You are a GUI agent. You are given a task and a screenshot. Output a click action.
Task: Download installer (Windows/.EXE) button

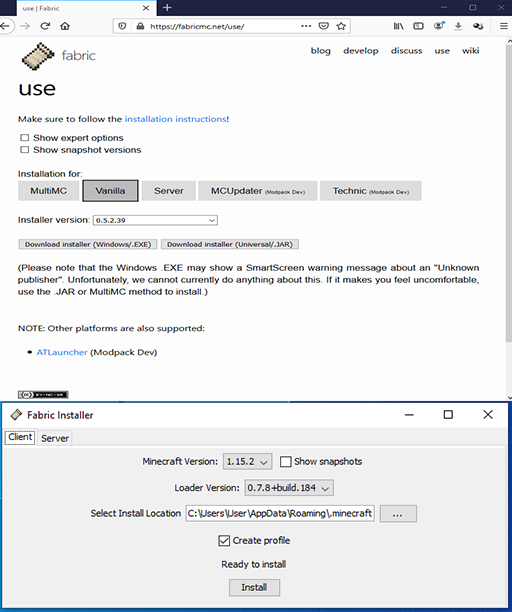88,244
